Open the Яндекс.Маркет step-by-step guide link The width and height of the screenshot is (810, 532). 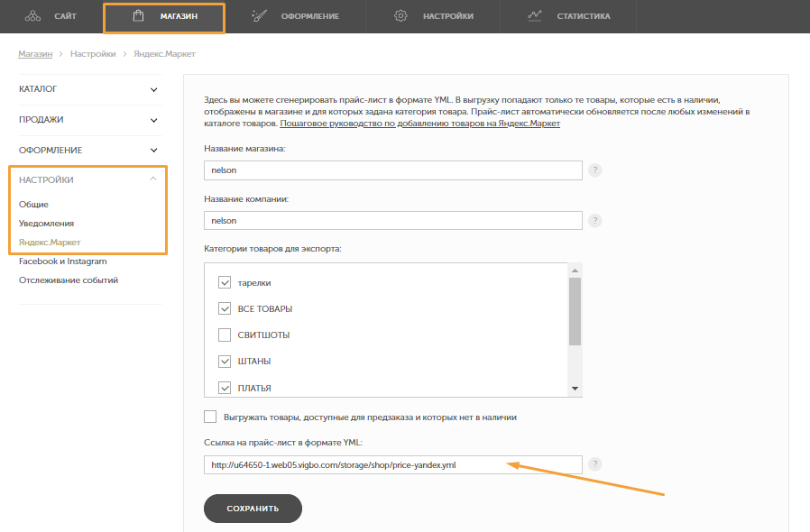coord(419,124)
